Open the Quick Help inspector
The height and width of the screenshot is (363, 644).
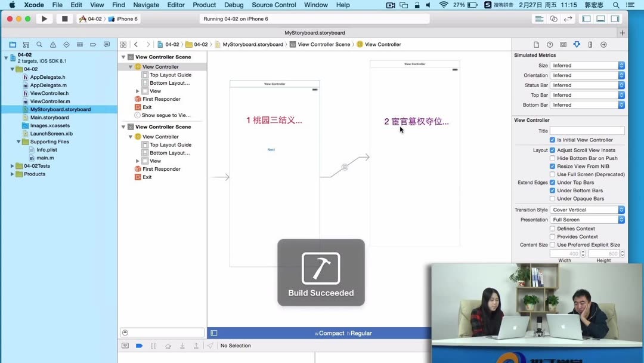(549, 44)
